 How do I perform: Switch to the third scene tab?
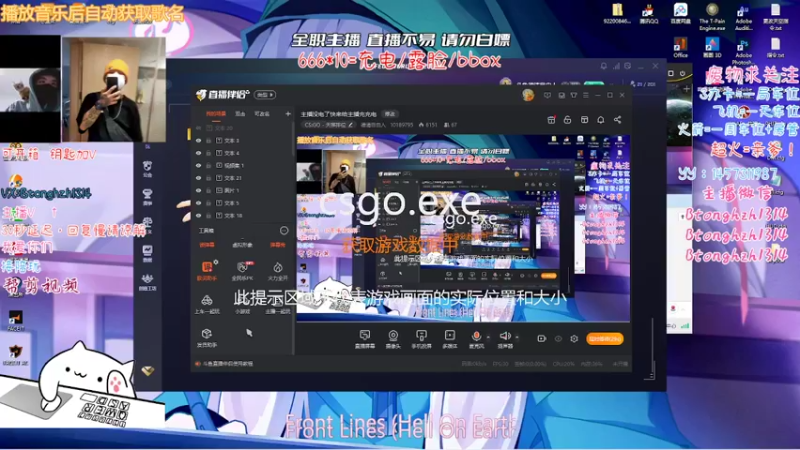pyautogui.click(x=262, y=114)
